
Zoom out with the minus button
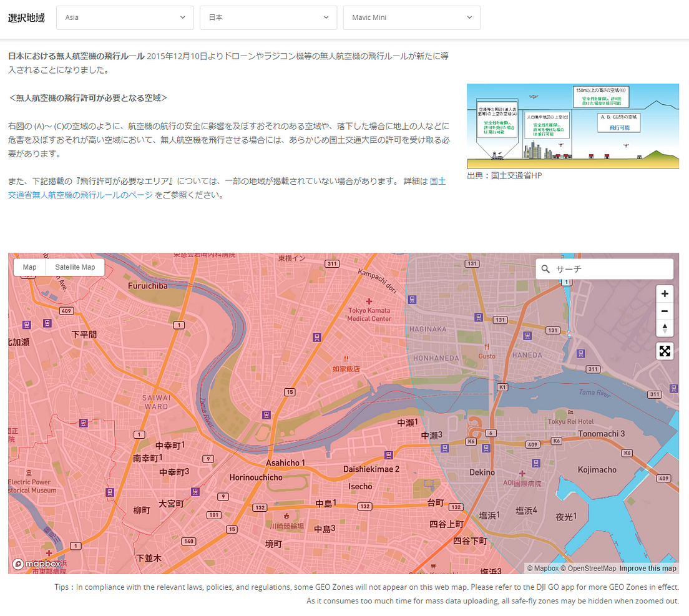pyautogui.click(x=665, y=311)
